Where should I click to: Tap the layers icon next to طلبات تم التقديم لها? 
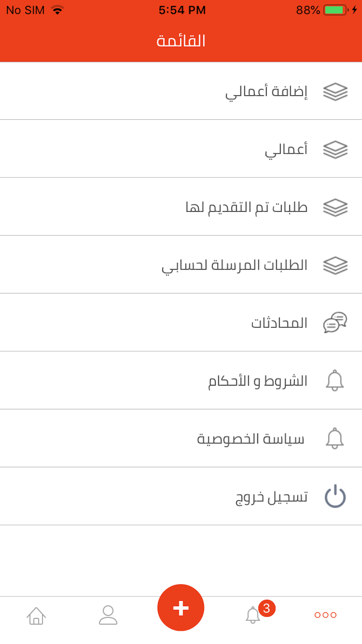pos(335,208)
